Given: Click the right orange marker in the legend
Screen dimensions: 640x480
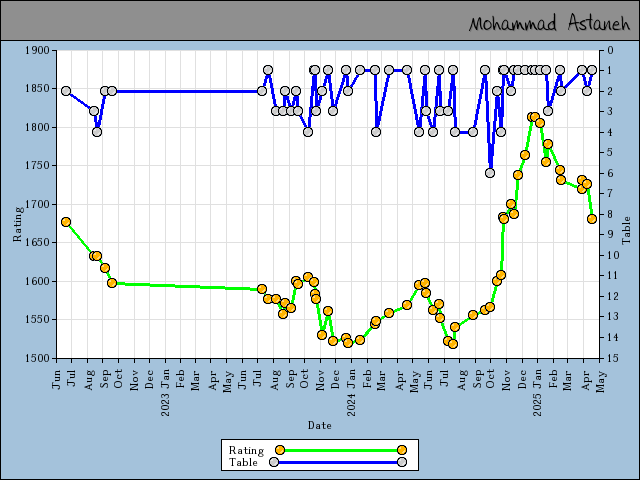Looking at the screenshot, I should tap(402, 450).
